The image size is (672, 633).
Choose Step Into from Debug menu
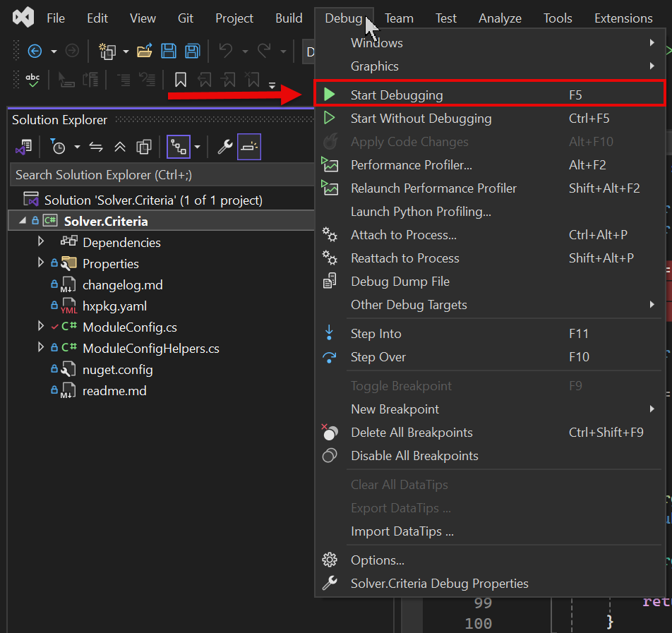pyautogui.click(x=489, y=333)
